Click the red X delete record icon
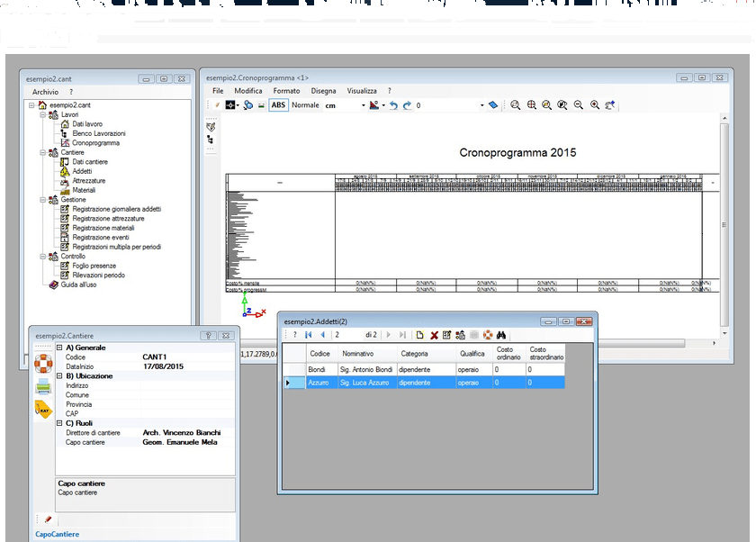 434,335
